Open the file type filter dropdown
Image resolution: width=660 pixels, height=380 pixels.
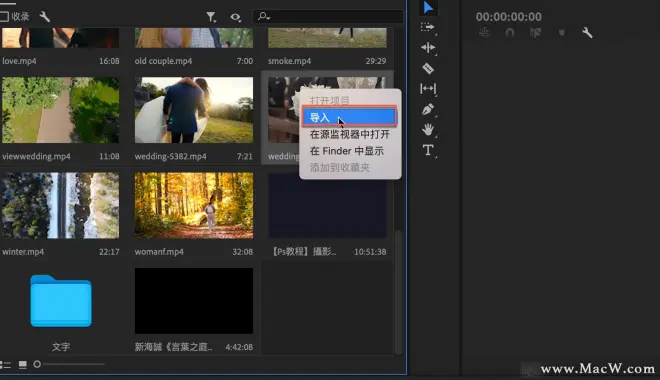click(211, 17)
